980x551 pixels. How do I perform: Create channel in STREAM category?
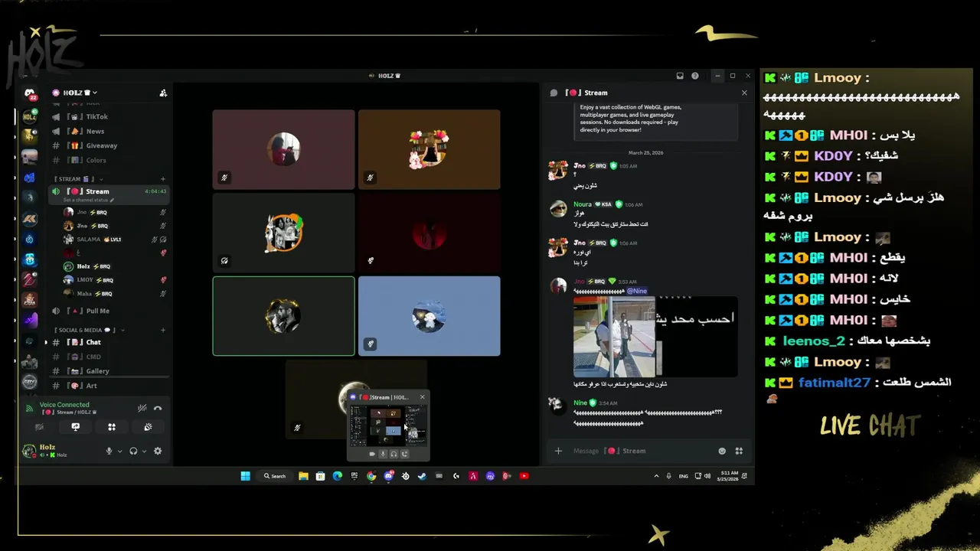coord(163,179)
